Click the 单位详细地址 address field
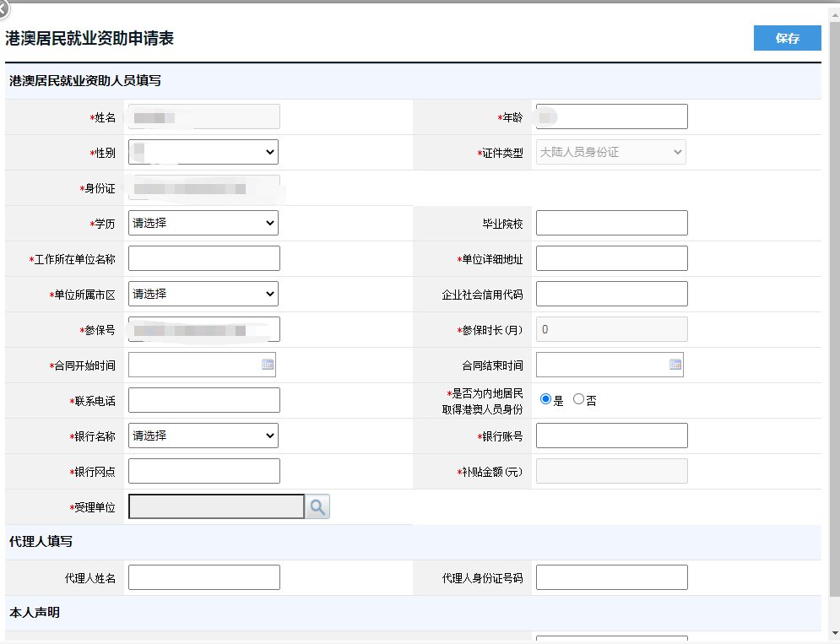 611,258
